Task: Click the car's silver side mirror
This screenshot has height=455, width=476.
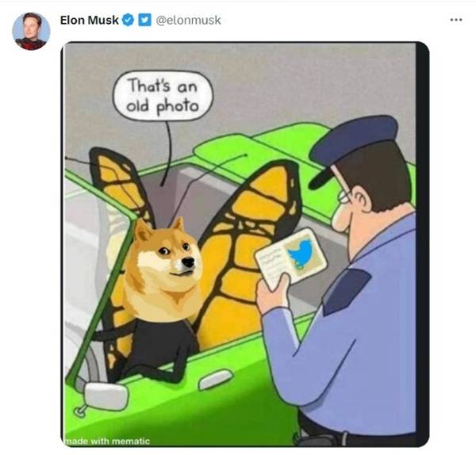Action: point(106,396)
